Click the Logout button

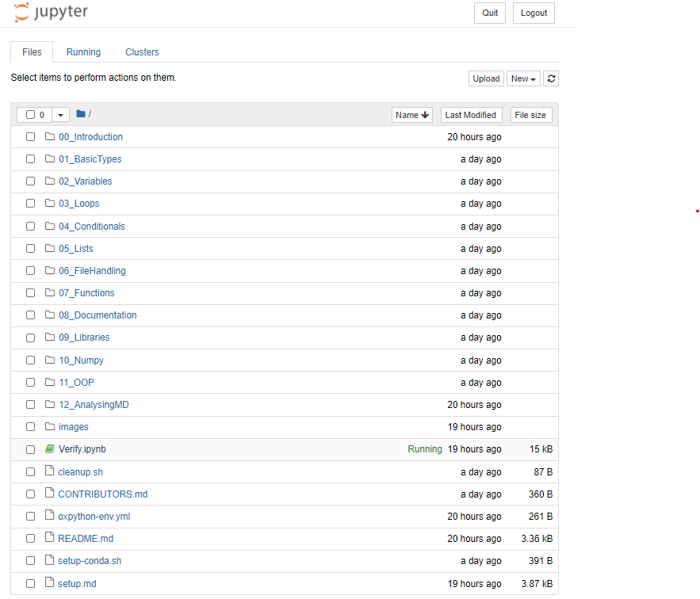tap(534, 13)
